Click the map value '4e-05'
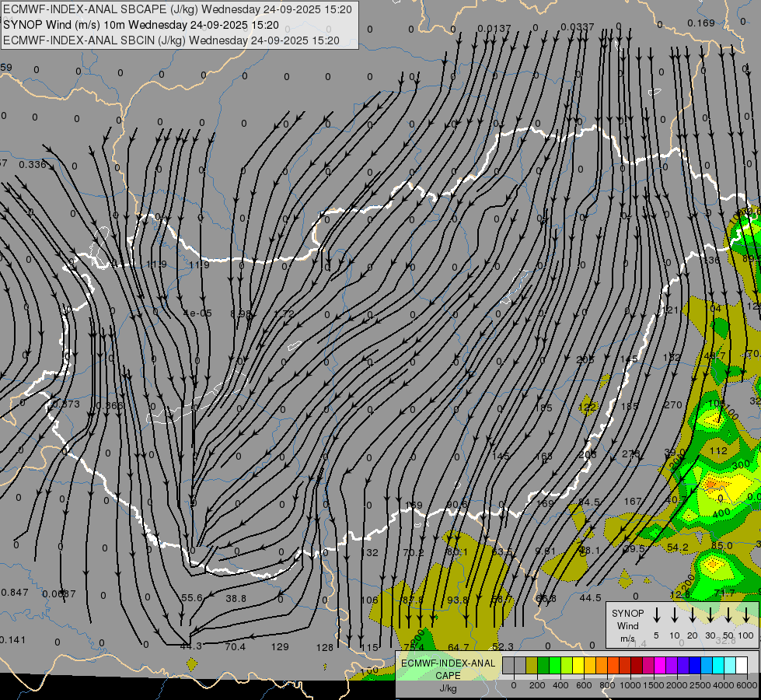Viewport: 761px width, 700px height. pyautogui.click(x=197, y=313)
